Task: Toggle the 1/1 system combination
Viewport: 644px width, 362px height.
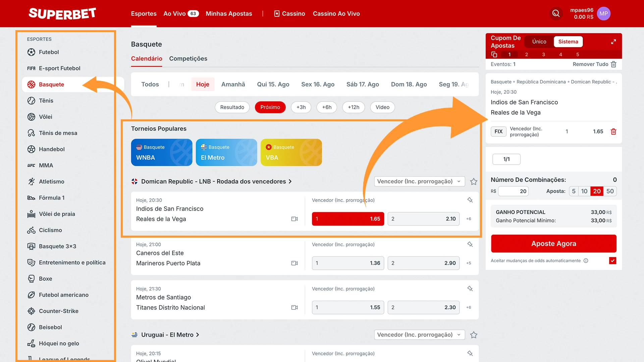Action: click(506, 159)
